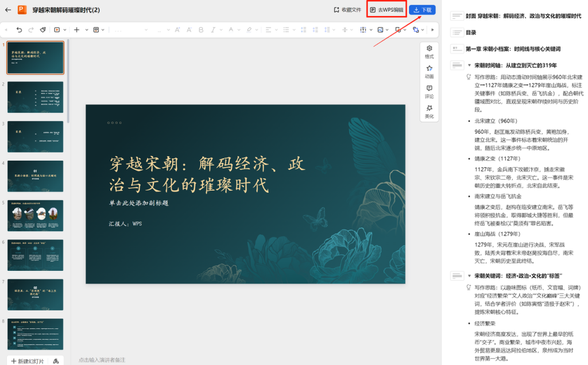Toggle italic formatting
This screenshot has width=588, height=365.
coord(213,30)
